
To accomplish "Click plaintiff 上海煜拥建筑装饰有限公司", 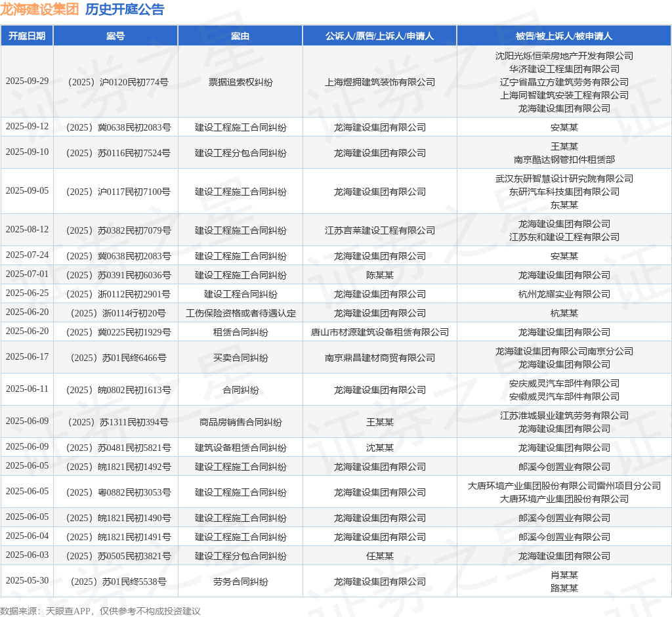I will pos(380,82).
